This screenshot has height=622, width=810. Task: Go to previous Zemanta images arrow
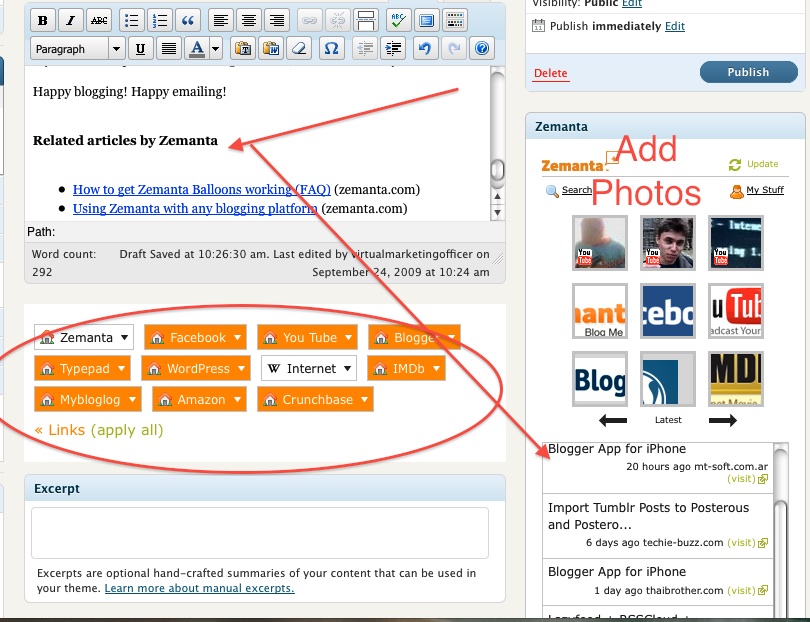click(x=613, y=421)
